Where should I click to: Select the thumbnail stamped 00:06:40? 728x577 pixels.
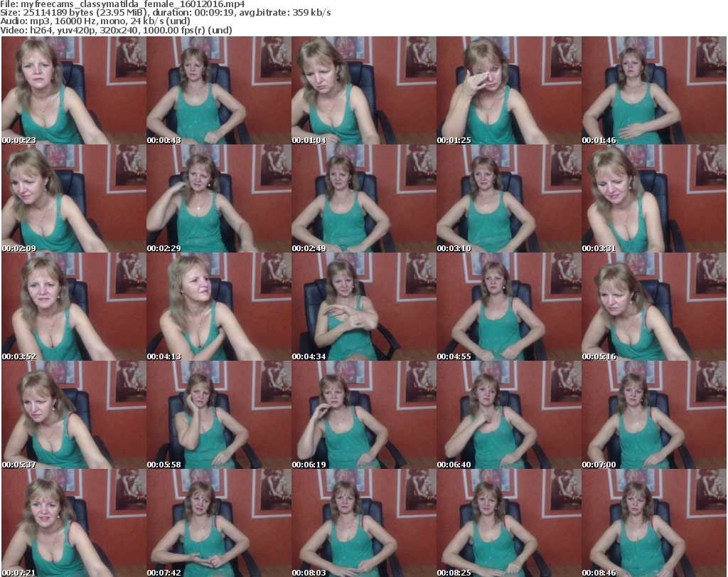(509, 415)
